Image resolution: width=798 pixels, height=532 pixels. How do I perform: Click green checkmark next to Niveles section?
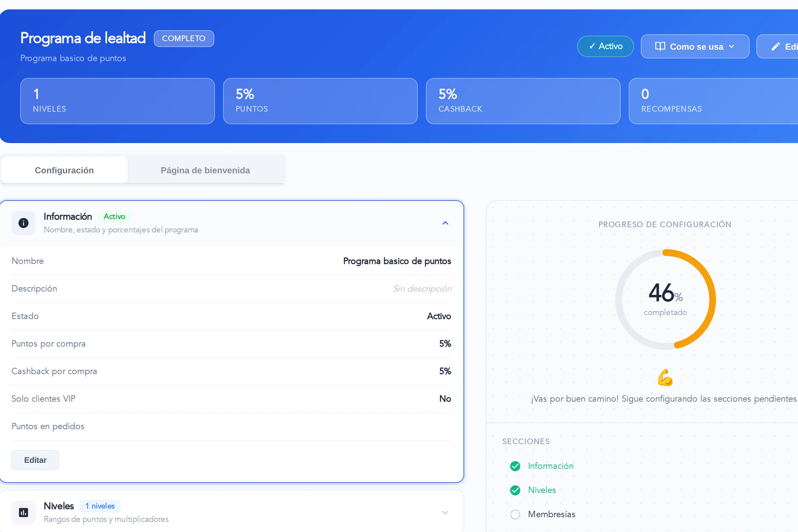coord(515,490)
